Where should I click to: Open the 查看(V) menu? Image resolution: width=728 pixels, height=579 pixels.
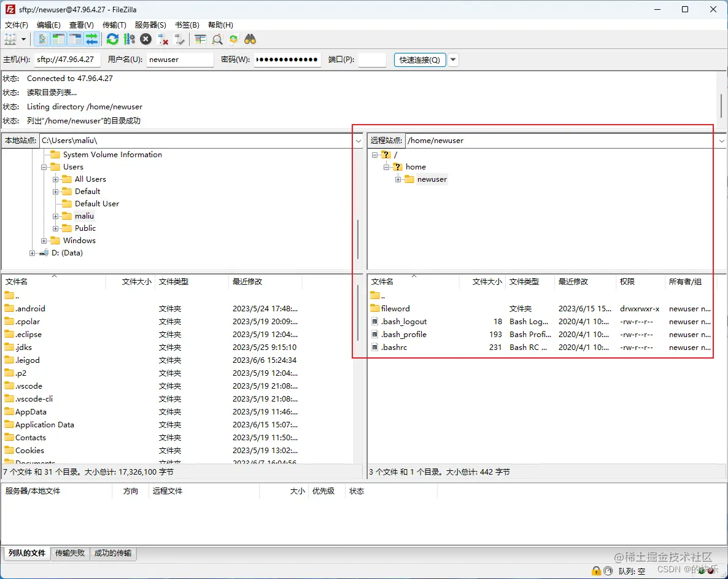pyautogui.click(x=81, y=25)
